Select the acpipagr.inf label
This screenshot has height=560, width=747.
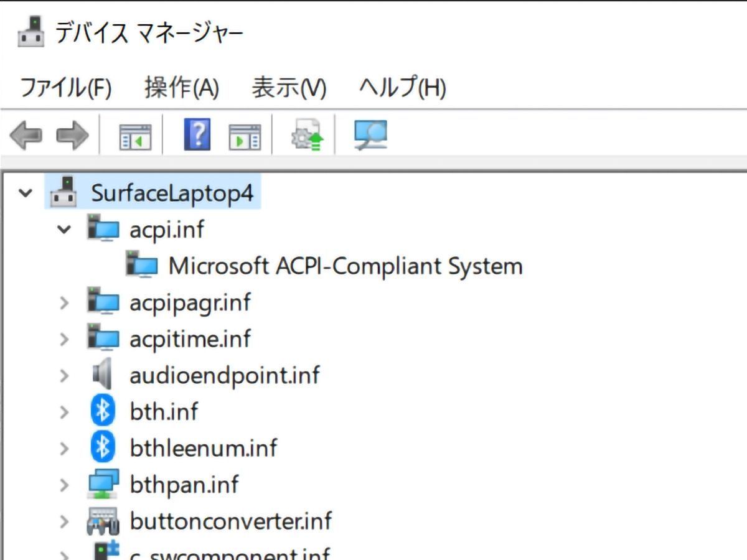point(190,302)
